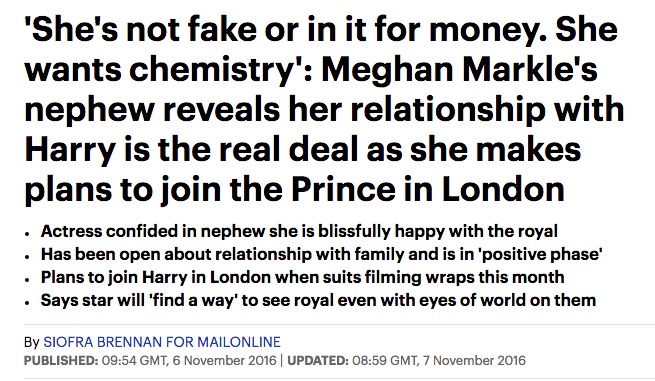Image resolution: width=655 pixels, height=381 pixels.
Task: Click the bullet dot before 'Has been open'
Action: coord(27,257)
